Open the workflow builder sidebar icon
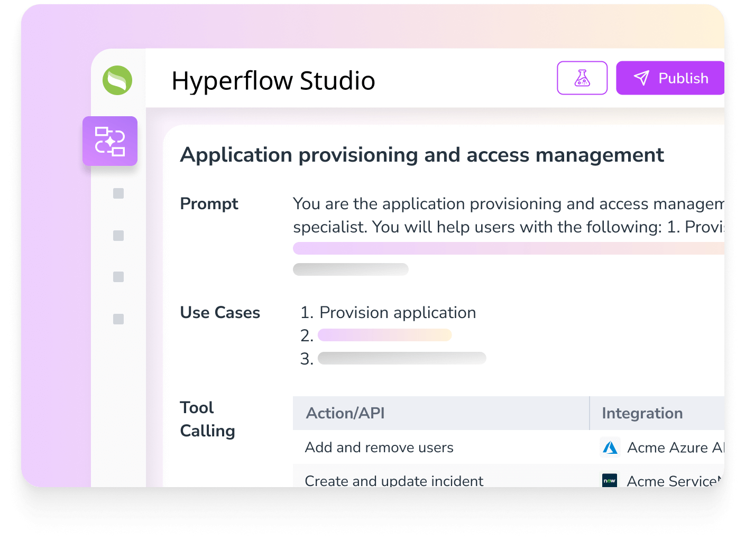Image resolution: width=745 pixels, height=560 pixels. point(110,141)
